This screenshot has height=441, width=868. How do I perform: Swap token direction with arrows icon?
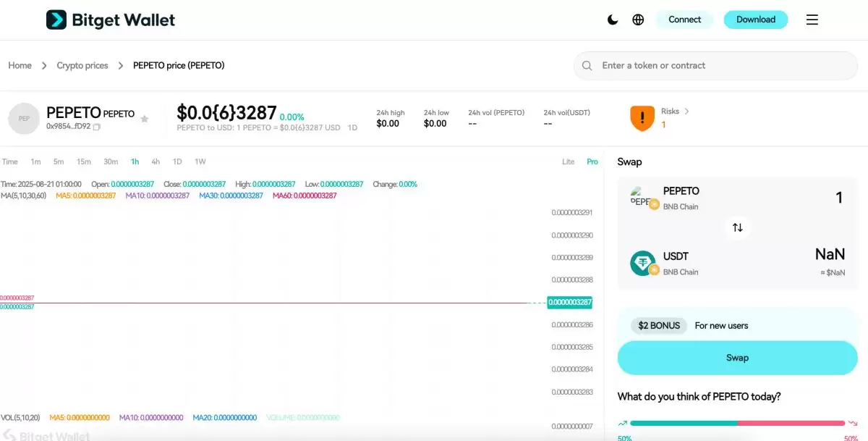(x=737, y=227)
